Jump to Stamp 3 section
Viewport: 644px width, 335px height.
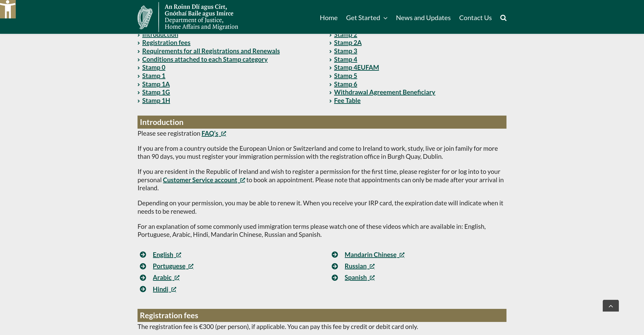click(345, 51)
